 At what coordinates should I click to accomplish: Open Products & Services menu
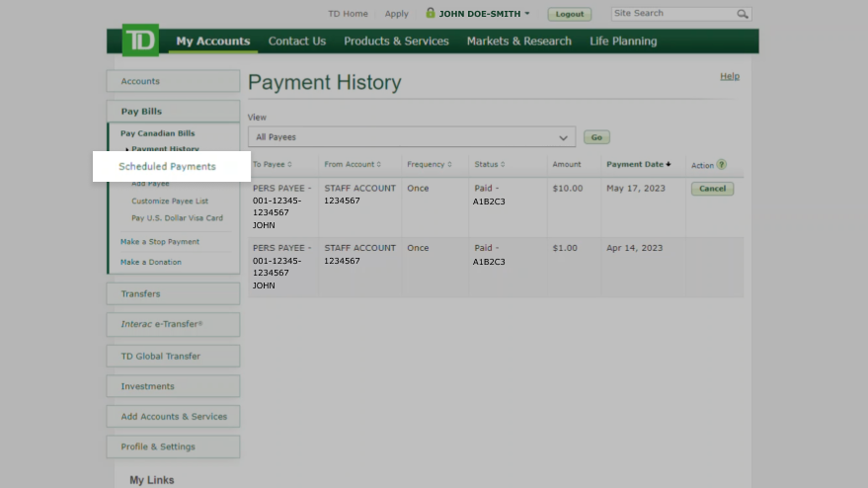pyautogui.click(x=396, y=41)
